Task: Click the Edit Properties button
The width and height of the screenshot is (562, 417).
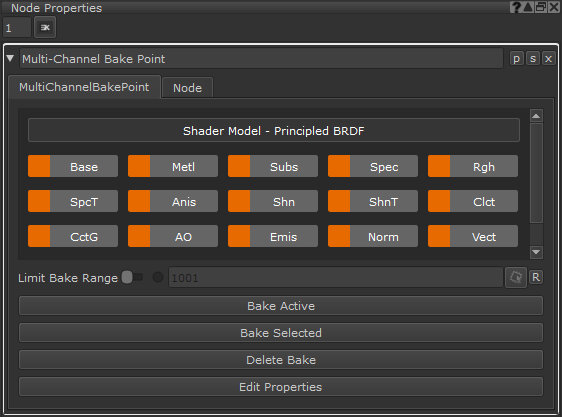Action: 281,387
